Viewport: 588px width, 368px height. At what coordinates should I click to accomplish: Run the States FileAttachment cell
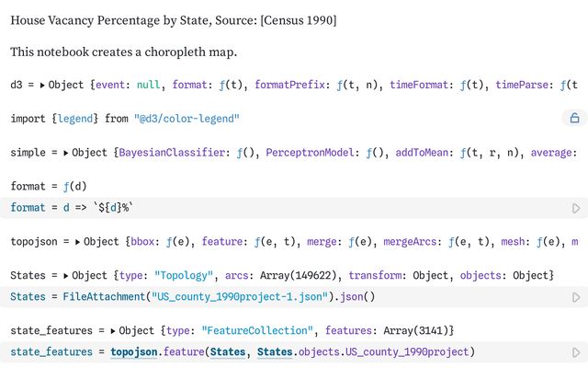point(576,298)
